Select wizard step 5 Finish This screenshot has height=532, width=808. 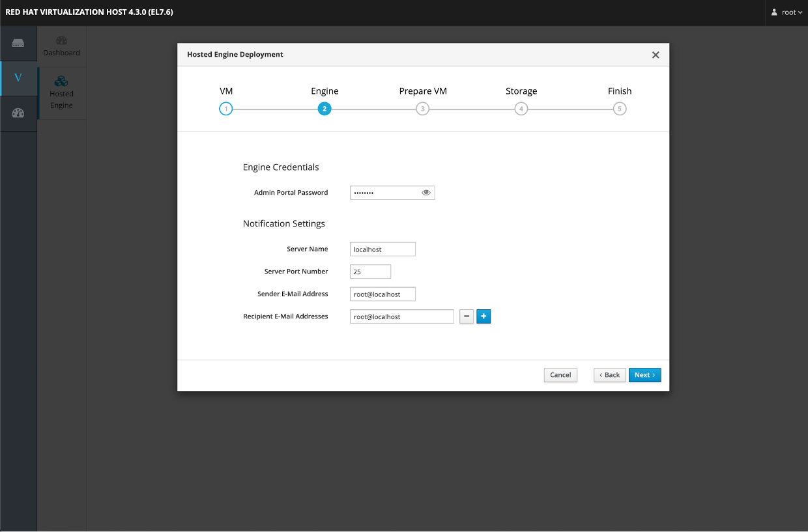pos(620,109)
